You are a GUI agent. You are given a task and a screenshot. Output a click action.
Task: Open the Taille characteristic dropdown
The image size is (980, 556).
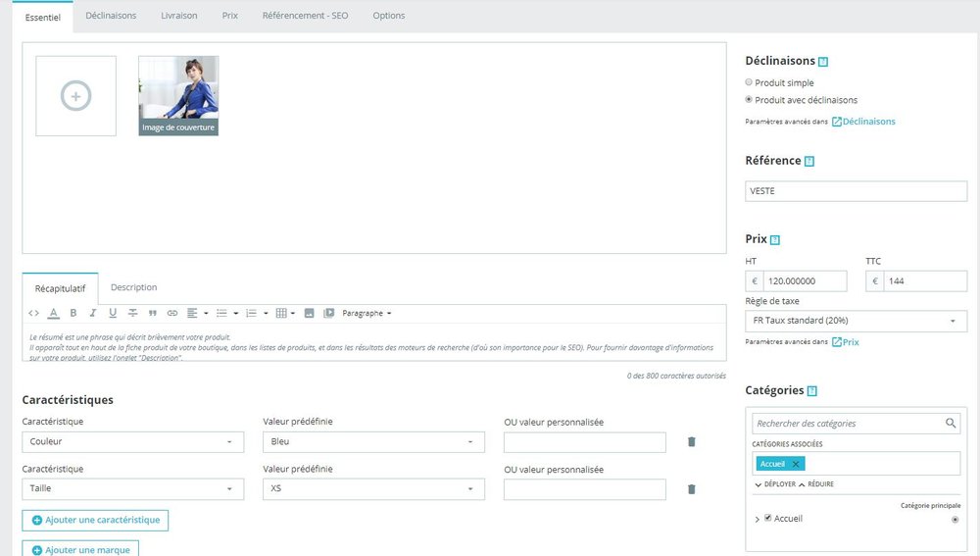pyautogui.click(x=132, y=489)
